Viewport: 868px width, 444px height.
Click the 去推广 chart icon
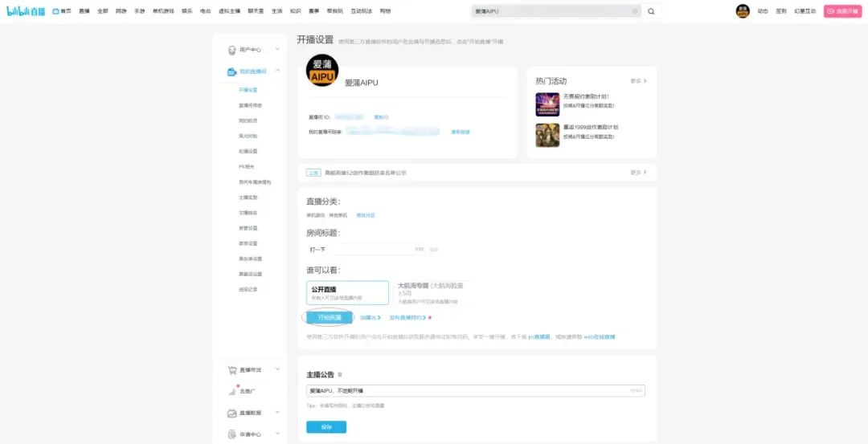point(232,391)
